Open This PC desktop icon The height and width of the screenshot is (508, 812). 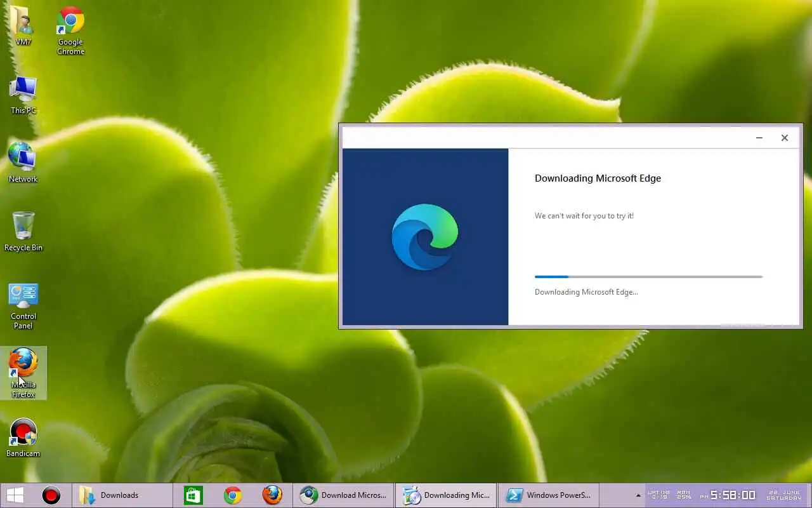[23, 95]
